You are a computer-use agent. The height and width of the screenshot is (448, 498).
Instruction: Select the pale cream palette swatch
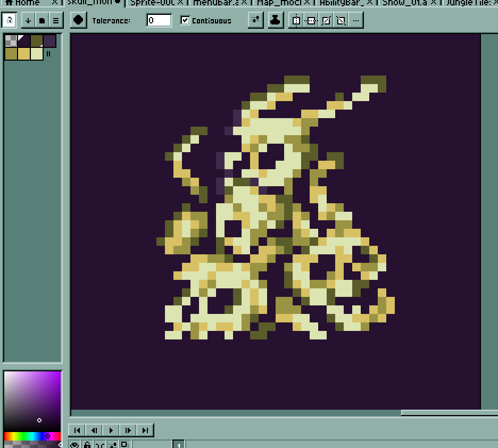(x=37, y=54)
